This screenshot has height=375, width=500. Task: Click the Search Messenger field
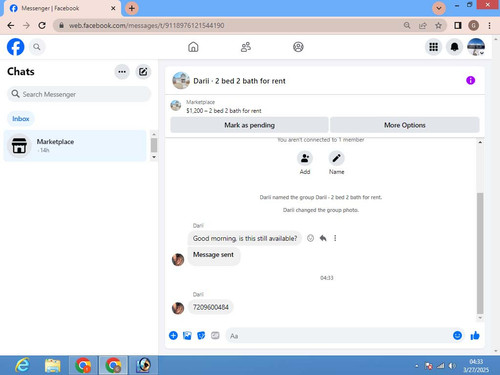tap(79, 94)
